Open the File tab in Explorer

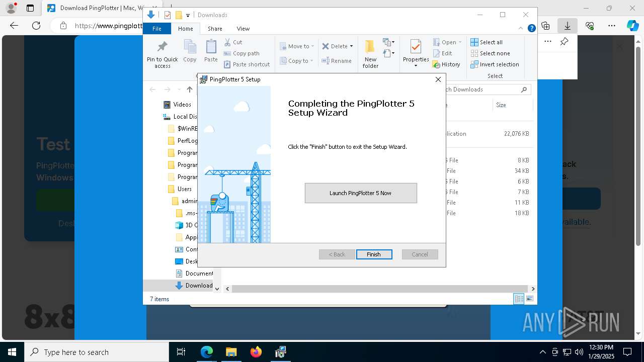pyautogui.click(x=157, y=29)
